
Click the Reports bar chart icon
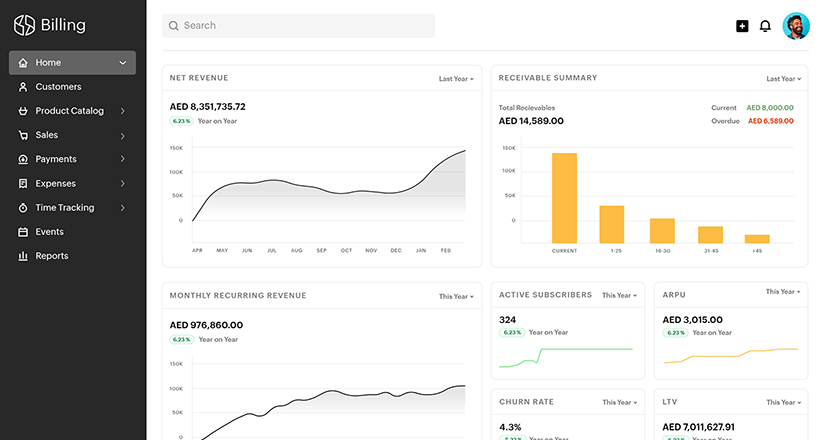(x=23, y=256)
